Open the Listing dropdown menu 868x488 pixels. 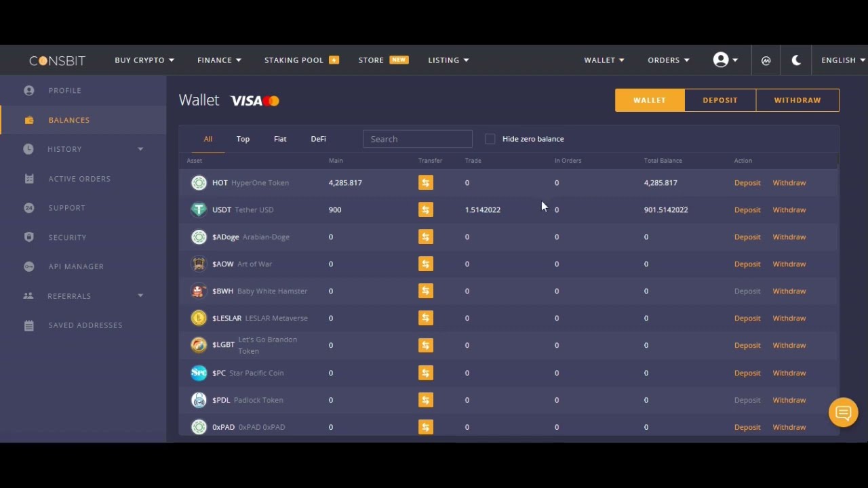click(448, 60)
